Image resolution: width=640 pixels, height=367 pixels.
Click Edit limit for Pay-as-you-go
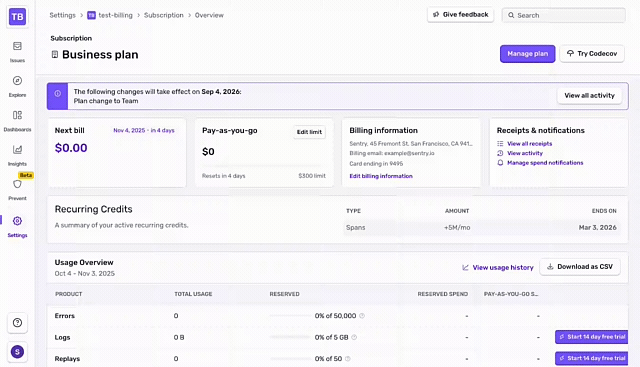click(309, 132)
